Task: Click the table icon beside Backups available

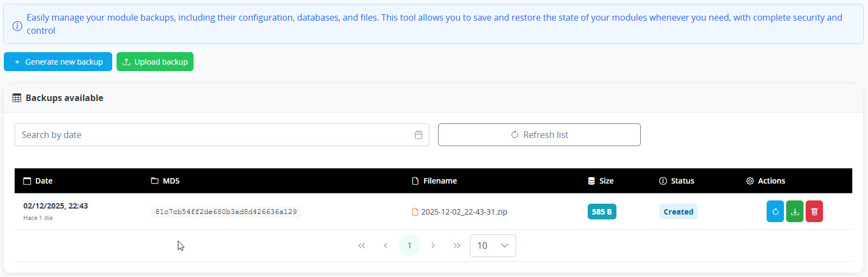Action: pos(17,98)
